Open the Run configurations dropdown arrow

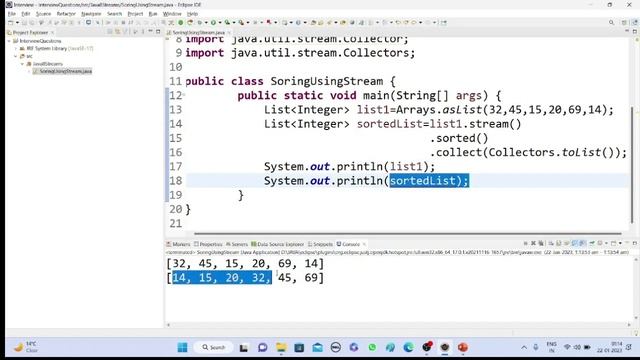click(220, 22)
